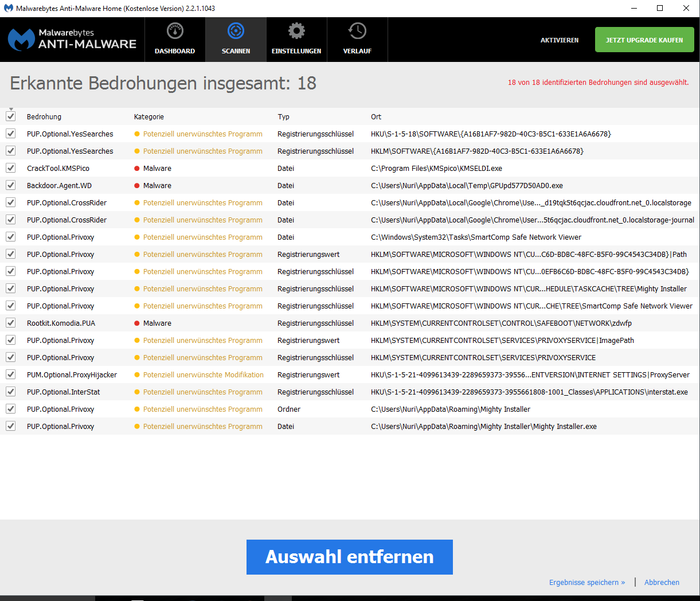The width and height of the screenshot is (700, 601).
Task: Uncheck checkbox for PRIVOXYSERVICE ImagePath row
Action: [10, 340]
